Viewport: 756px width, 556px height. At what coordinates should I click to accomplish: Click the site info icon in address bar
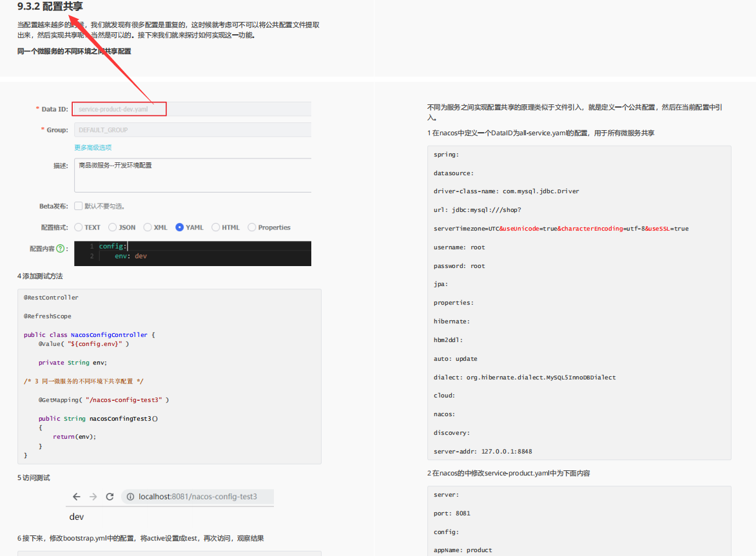pyautogui.click(x=130, y=497)
